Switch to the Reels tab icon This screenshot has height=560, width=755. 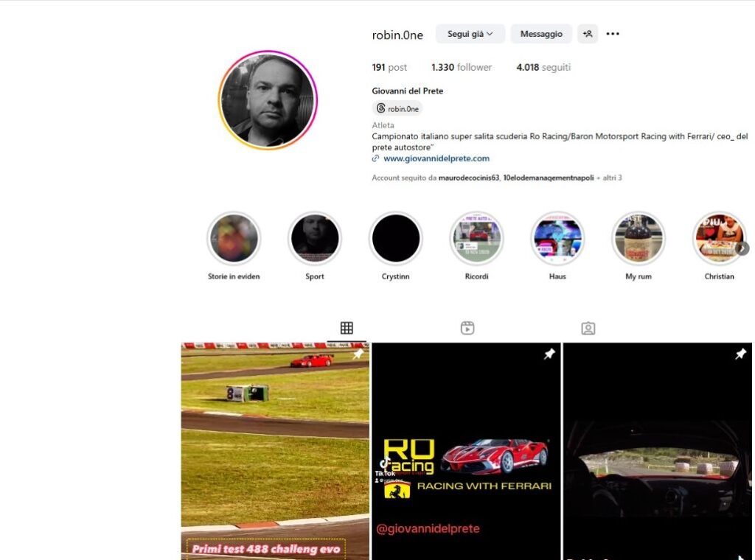(467, 328)
